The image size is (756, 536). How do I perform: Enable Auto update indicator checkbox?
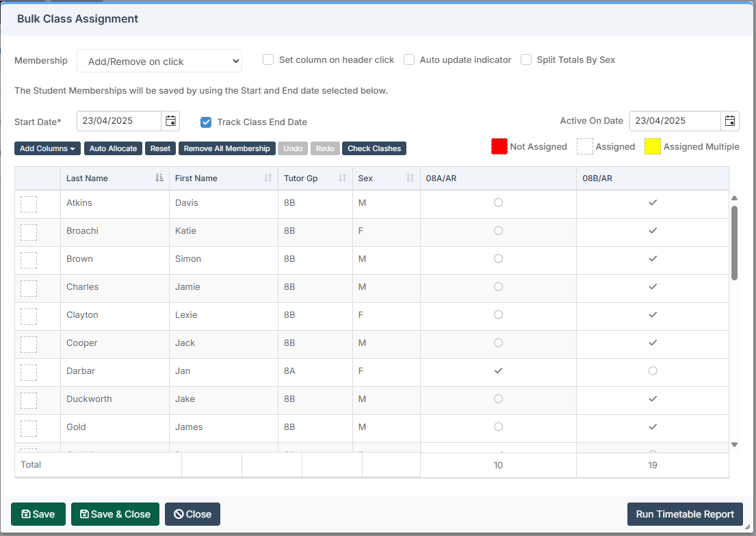pos(409,59)
